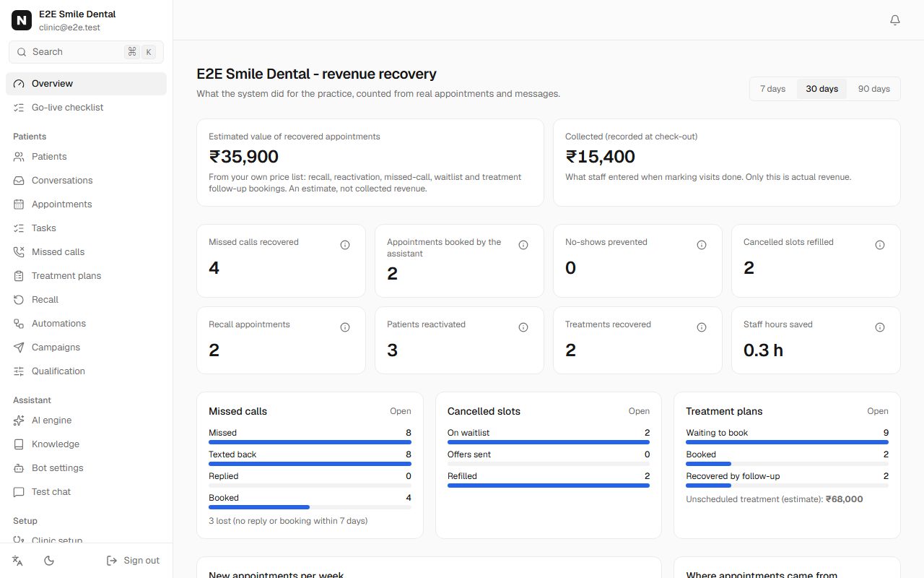Screen dimensions: 924x578
Task: Click the Patients reactivated info icon
Action: [523, 327]
